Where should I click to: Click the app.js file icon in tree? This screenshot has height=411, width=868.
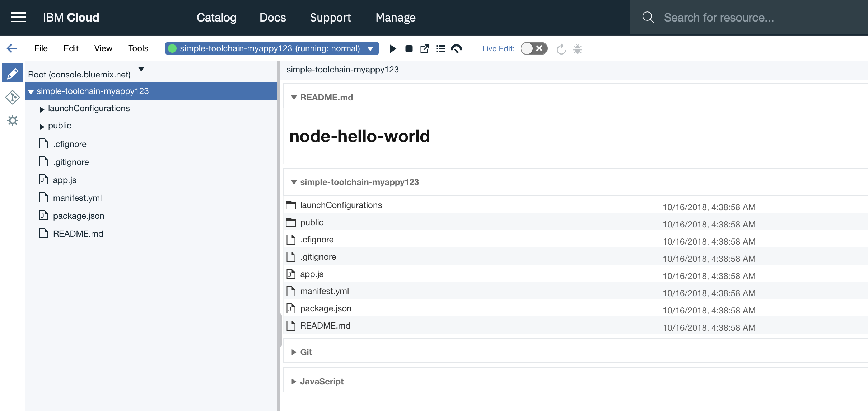click(44, 179)
